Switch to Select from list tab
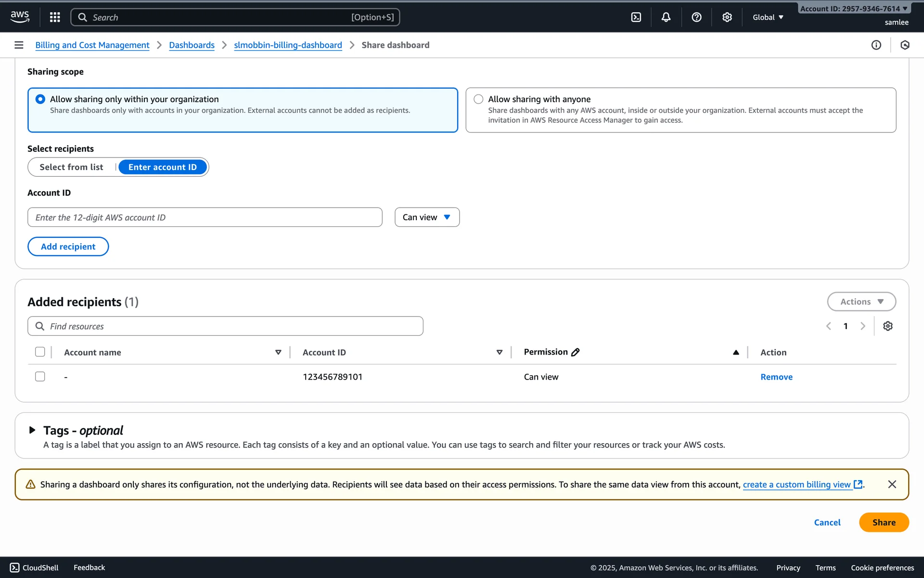 click(x=71, y=167)
